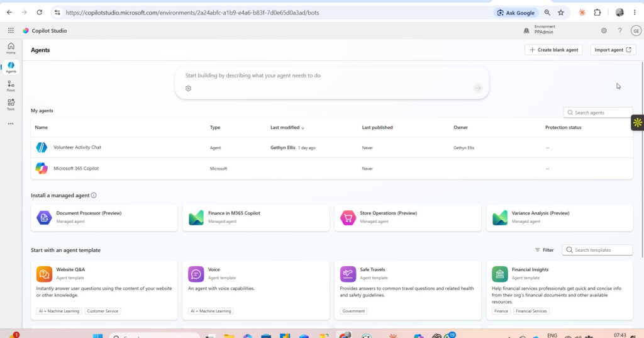Open the browser zoom magnifier icon

pyautogui.click(x=547, y=13)
